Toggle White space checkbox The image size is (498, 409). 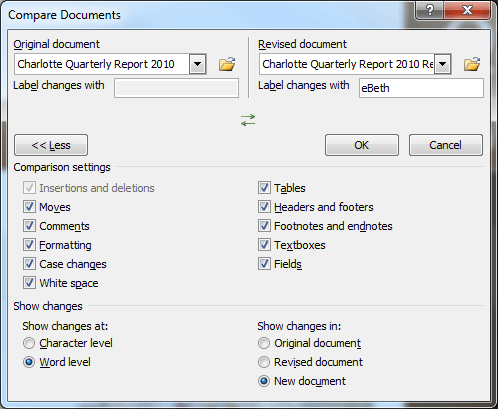point(29,283)
